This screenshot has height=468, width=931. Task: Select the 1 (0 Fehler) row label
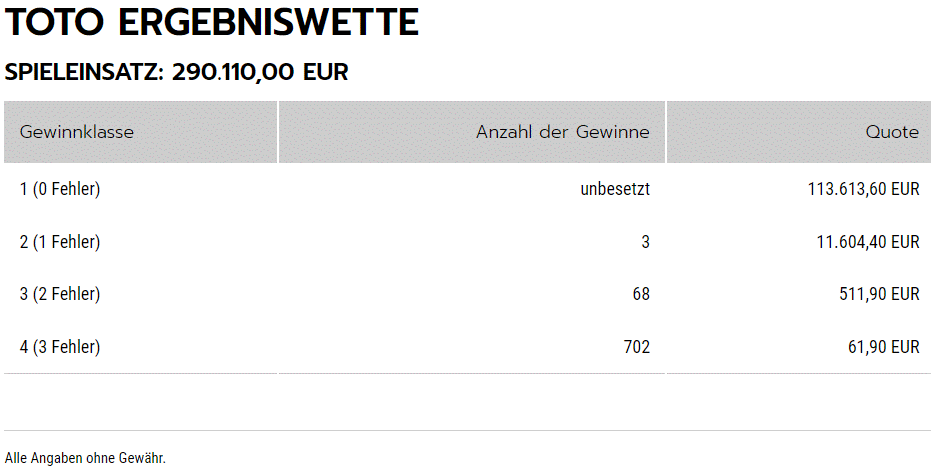tap(60, 189)
